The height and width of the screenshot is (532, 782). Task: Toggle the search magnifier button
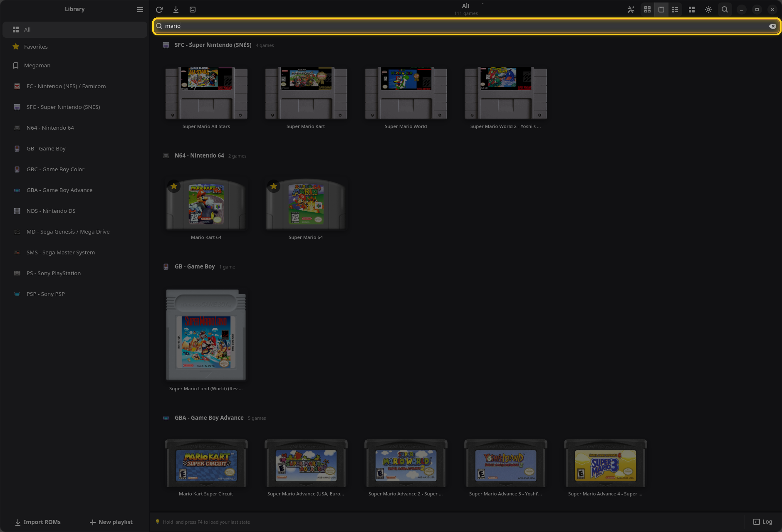(725, 10)
